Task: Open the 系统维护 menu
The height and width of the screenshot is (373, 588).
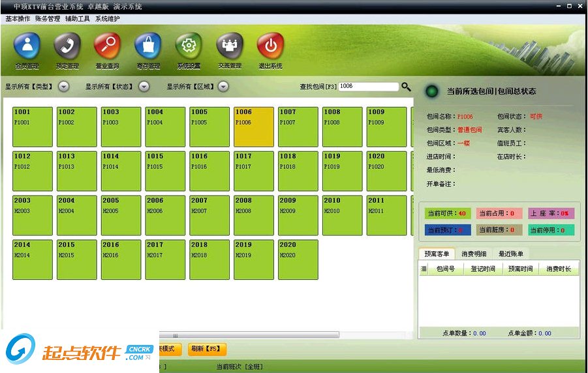Action: coord(107,19)
